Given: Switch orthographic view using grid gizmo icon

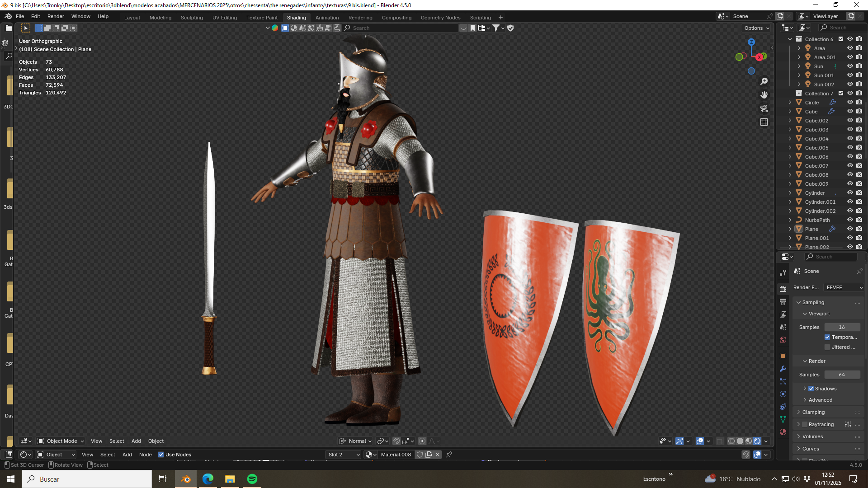Looking at the screenshot, I should tap(764, 122).
